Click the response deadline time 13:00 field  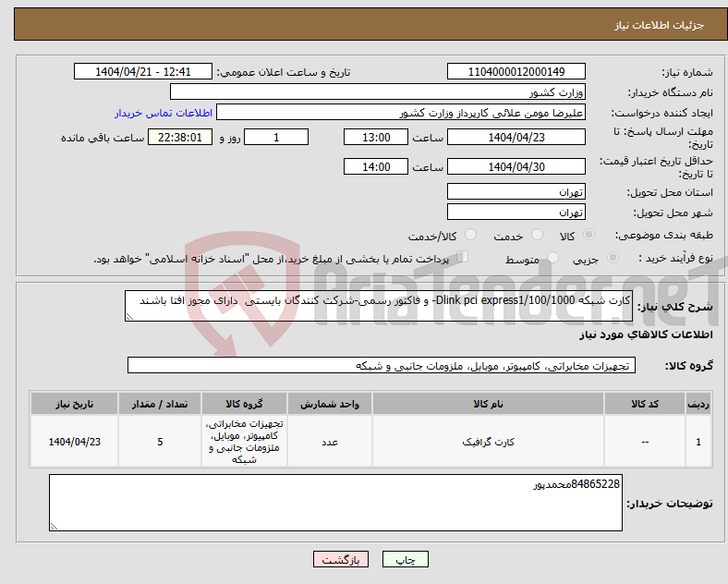coord(376,137)
